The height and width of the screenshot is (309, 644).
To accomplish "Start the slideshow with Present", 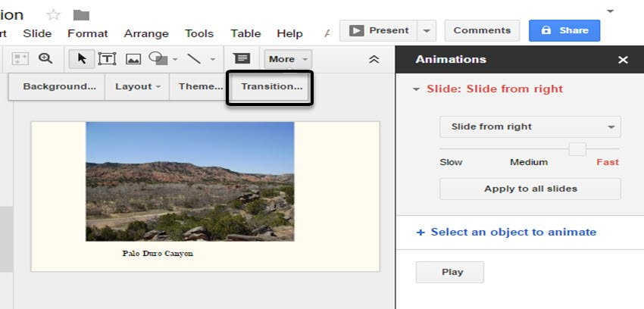I will point(379,31).
